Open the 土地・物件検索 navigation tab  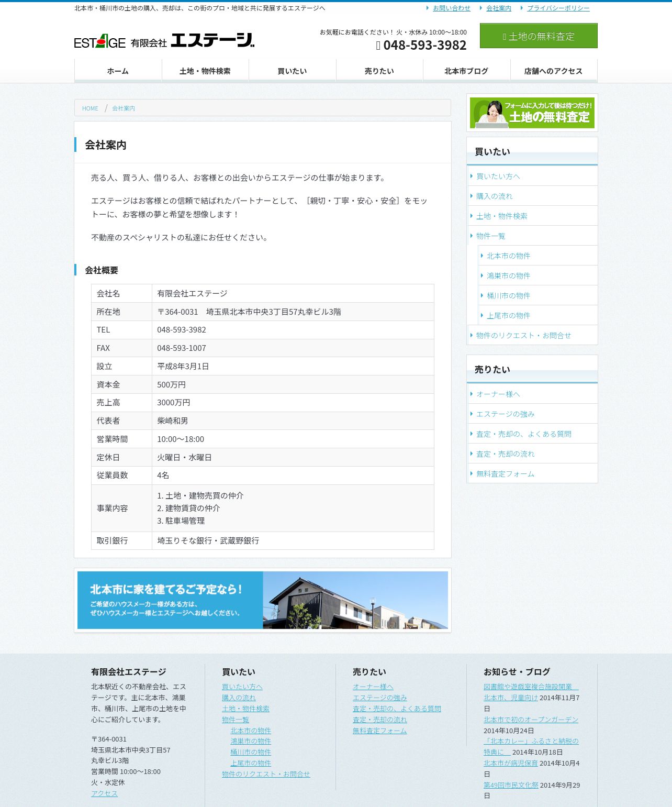(x=205, y=71)
